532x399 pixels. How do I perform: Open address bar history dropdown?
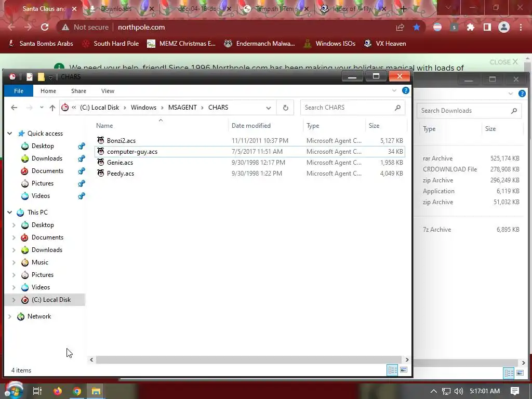pyautogui.click(x=269, y=108)
